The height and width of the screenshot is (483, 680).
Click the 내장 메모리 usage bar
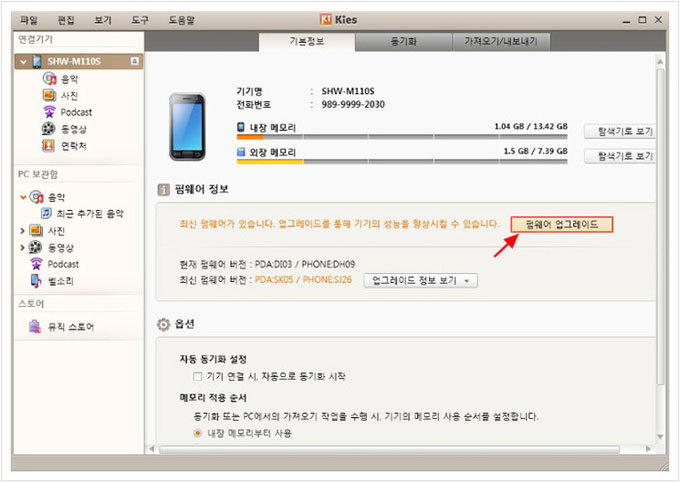pyautogui.click(x=402, y=137)
